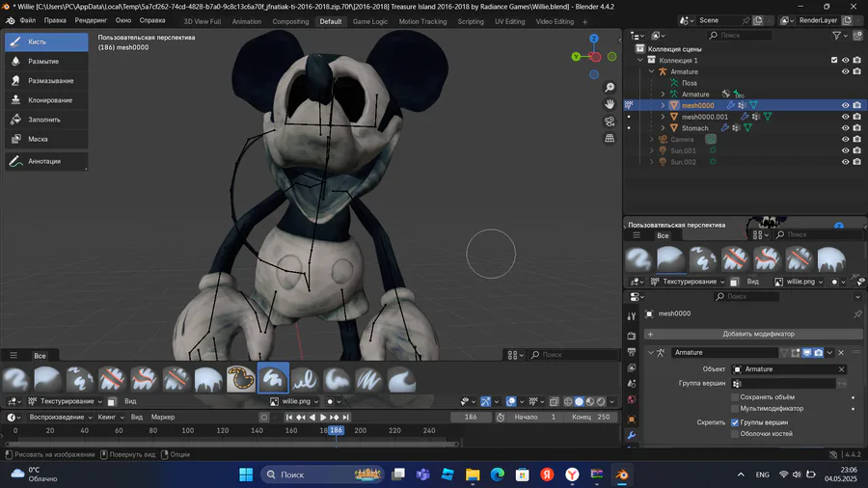Image resolution: width=868 pixels, height=488 pixels.
Task: Toggle the auto keying record button
Action: coord(264,418)
